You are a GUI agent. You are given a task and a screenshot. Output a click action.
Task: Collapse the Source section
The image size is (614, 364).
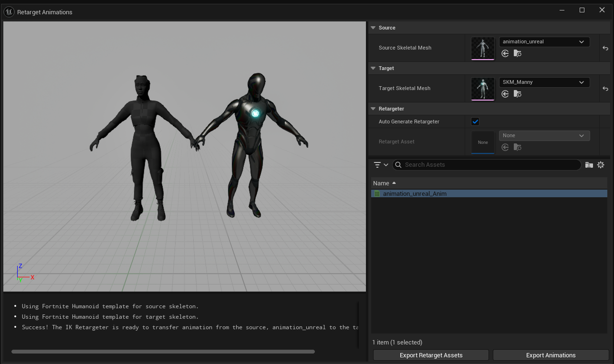373,28
